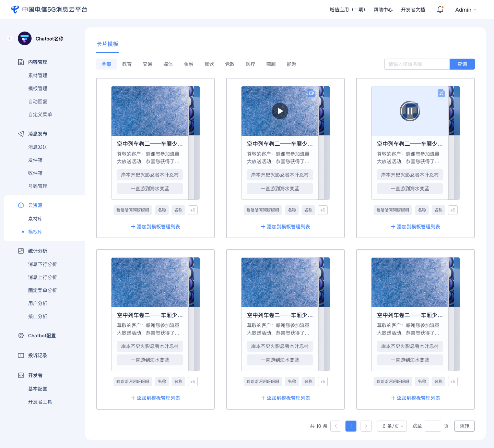Expand +5 tags on the bottom-right card
Image resolution: width=494 pixels, height=448 pixels.
pyautogui.click(x=453, y=382)
